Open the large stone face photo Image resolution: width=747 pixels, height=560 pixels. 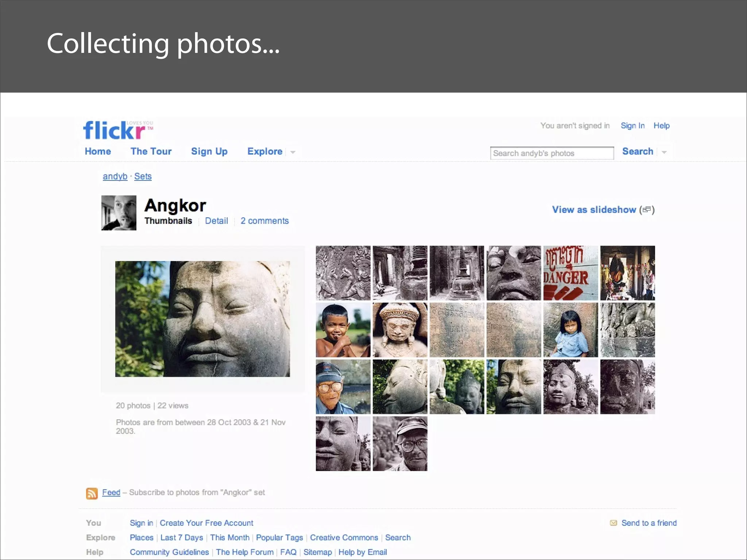pos(202,319)
